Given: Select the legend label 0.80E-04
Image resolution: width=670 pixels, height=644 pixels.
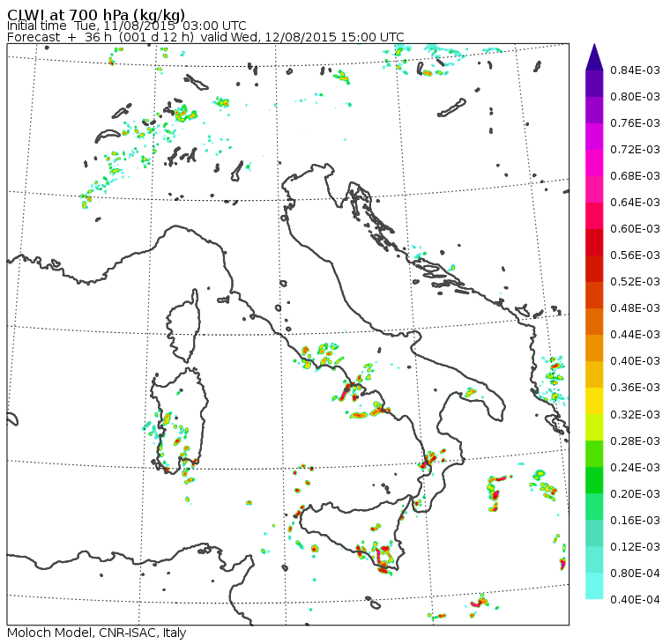Looking at the screenshot, I should [x=635, y=574].
